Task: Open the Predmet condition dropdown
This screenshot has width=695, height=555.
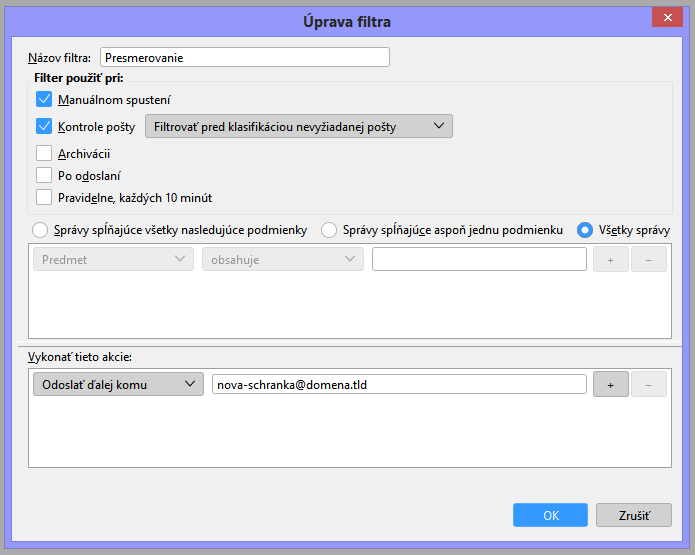Action: (x=112, y=259)
